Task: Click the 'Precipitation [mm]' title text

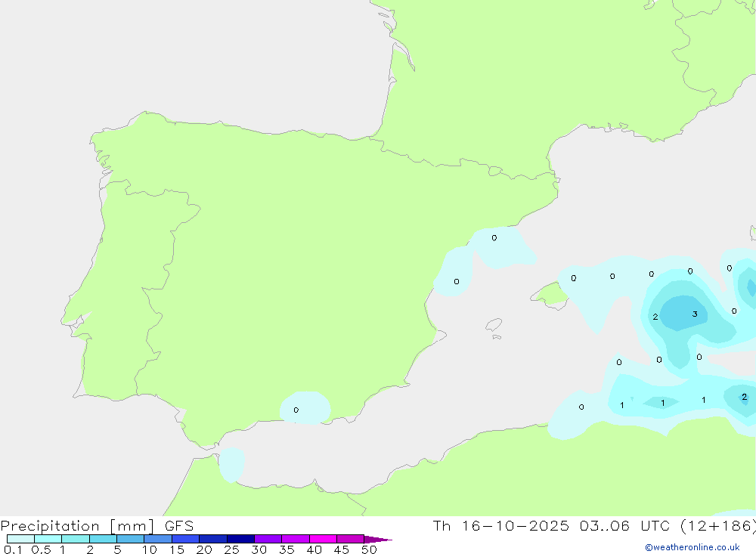Action: coord(77,526)
